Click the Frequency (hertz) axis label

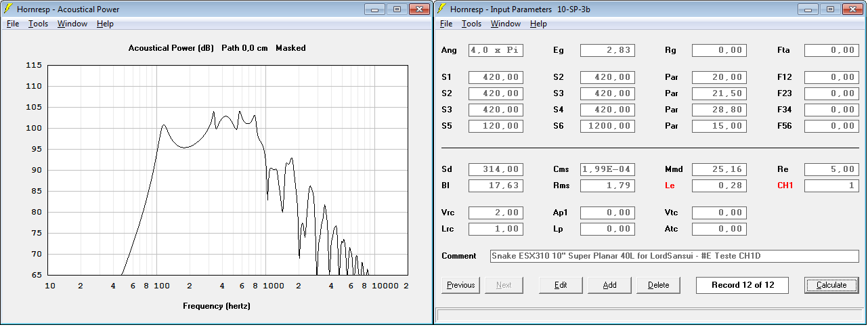click(x=217, y=306)
